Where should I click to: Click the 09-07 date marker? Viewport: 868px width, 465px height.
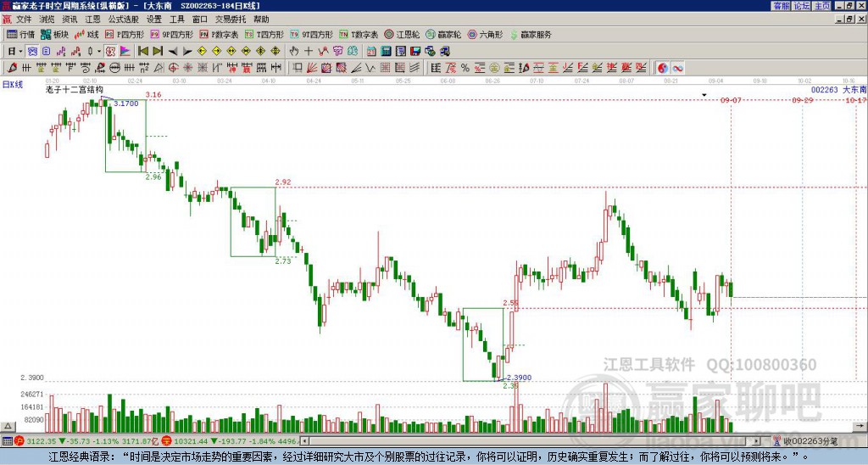click(731, 100)
